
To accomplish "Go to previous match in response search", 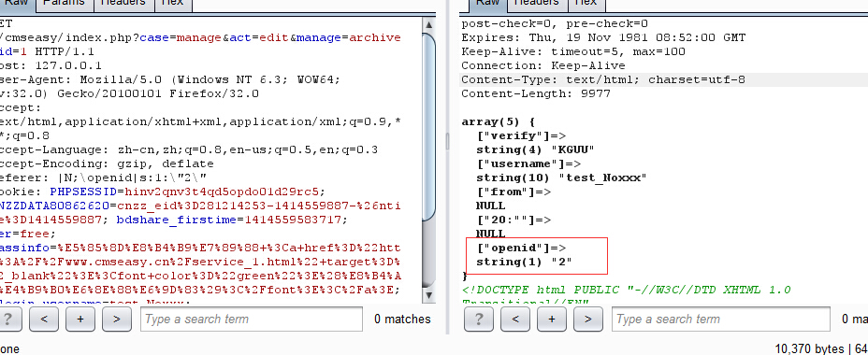I will point(514,319).
